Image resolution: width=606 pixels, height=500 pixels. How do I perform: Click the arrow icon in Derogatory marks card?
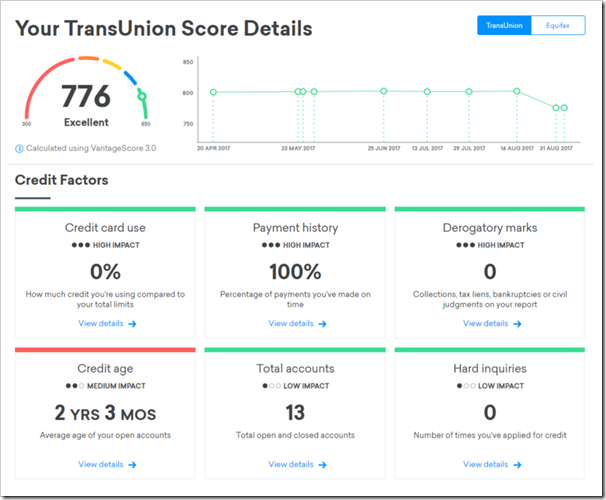(x=517, y=324)
